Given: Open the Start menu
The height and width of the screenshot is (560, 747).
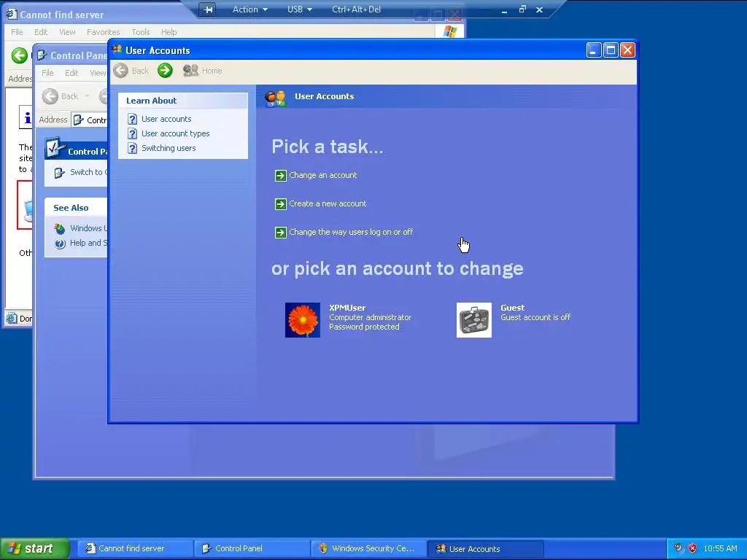Looking at the screenshot, I should pos(34,548).
